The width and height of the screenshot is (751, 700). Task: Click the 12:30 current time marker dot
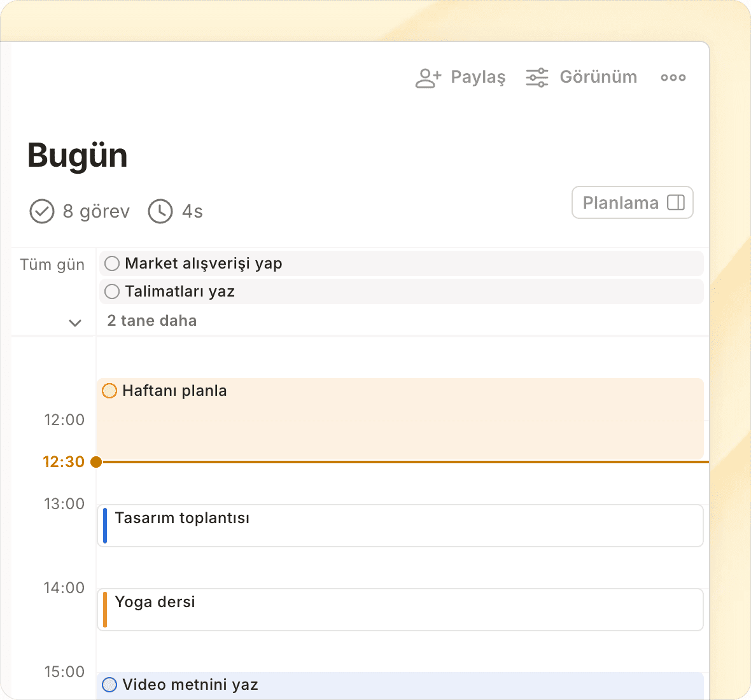pos(96,462)
